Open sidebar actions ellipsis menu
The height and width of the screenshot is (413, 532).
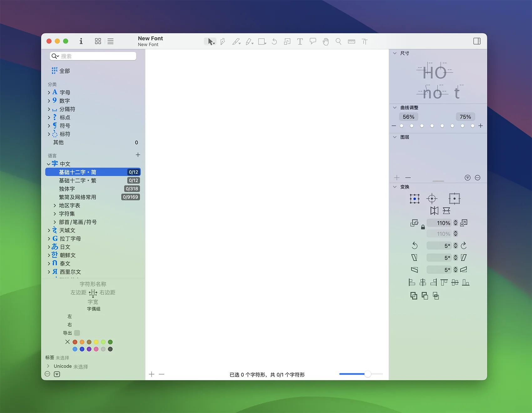click(47, 374)
